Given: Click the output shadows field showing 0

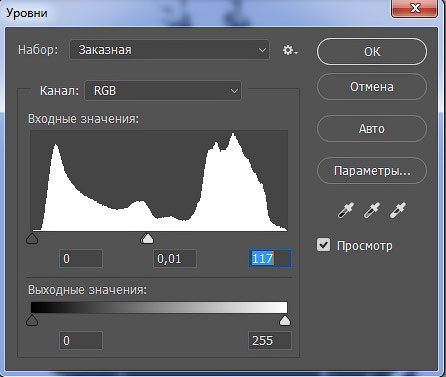Looking at the screenshot, I should coord(81,340).
